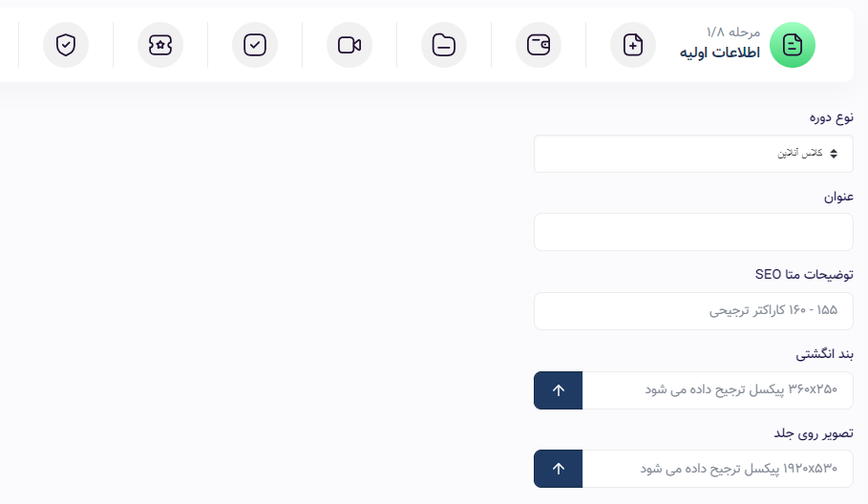Screen dimensions: 868x504
Task: Click the up-down arrows beside کلاس آنلاین
Action: (x=834, y=154)
